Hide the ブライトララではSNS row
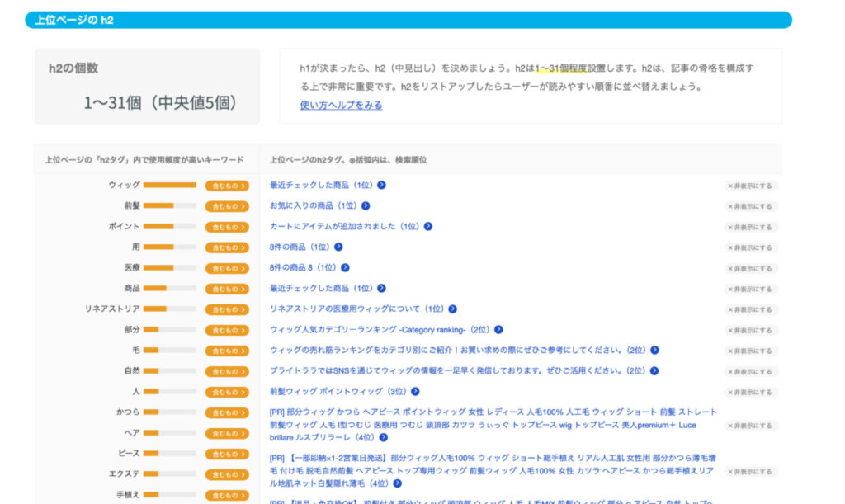 750,371
